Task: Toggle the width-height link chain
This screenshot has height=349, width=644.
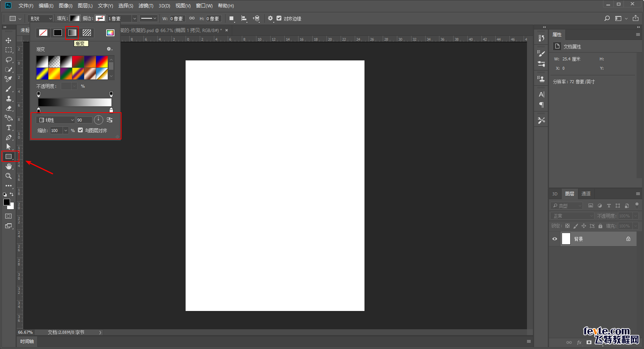Action: [192, 18]
